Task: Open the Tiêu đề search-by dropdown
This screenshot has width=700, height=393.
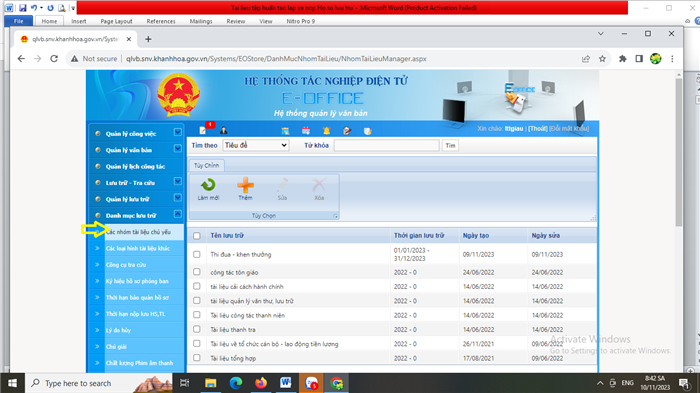Action: (256, 145)
